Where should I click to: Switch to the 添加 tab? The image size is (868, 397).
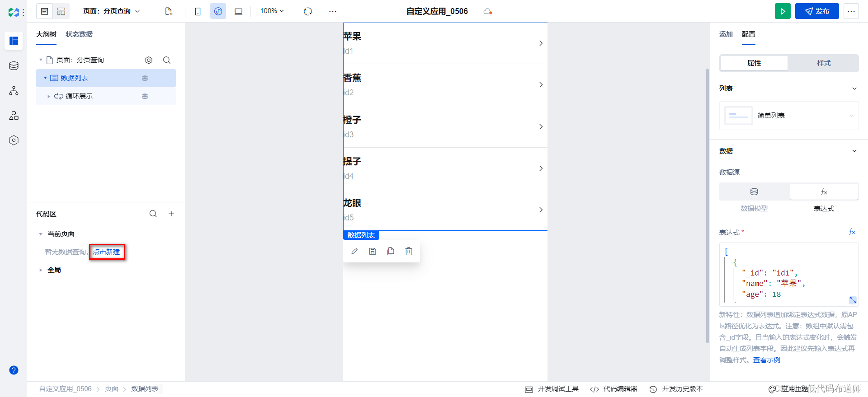(x=726, y=34)
